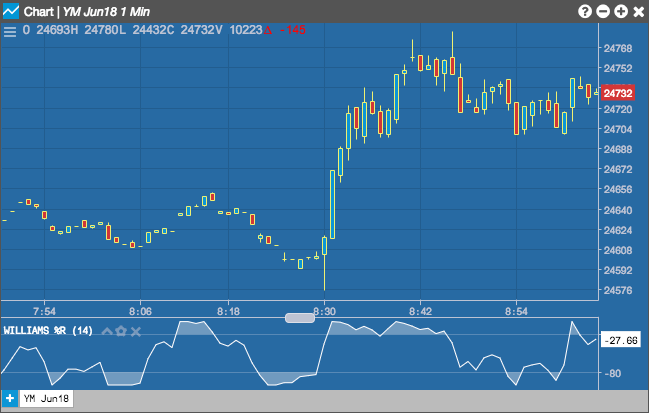This screenshot has width=649, height=413.
Task: Click the 7:54 time axis label
Action: (44, 311)
